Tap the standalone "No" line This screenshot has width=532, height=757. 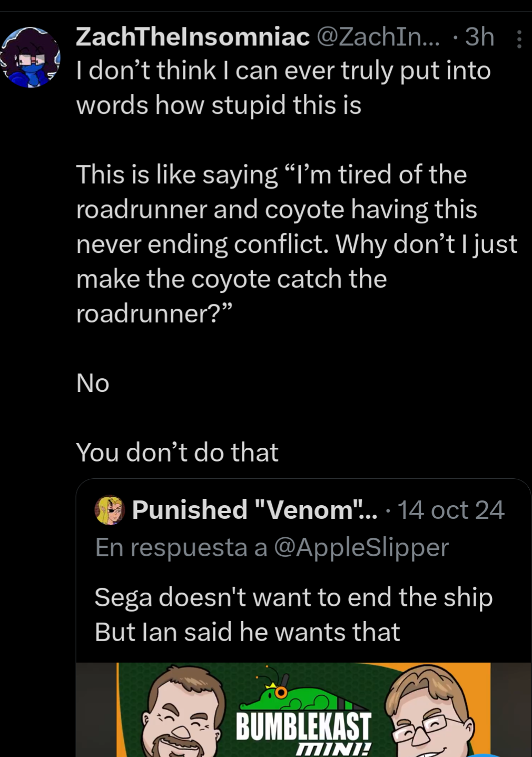[93, 383]
